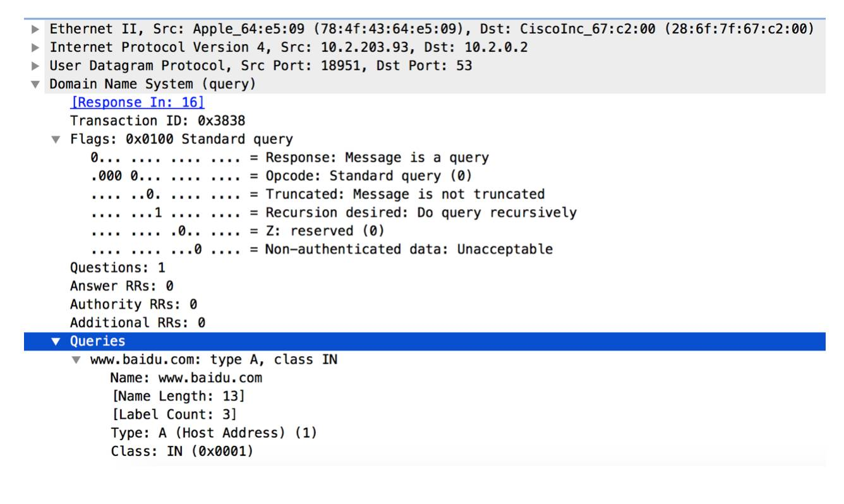Click the Name: www.baidu.com field
The width and height of the screenshot is (844, 504).
pos(186,379)
